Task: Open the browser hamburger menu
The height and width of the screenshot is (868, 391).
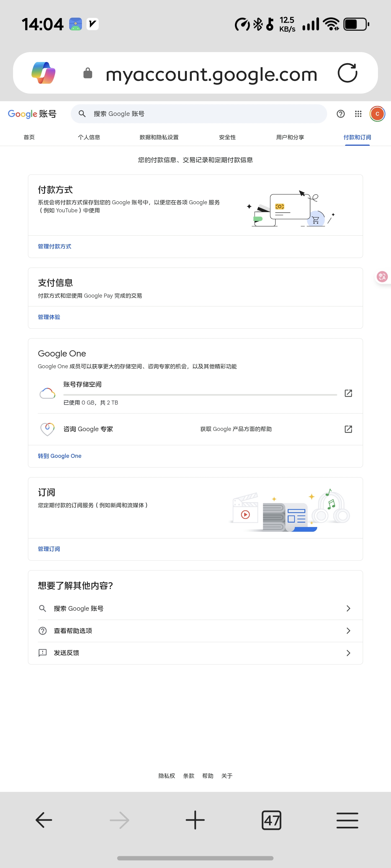Action: tap(347, 820)
